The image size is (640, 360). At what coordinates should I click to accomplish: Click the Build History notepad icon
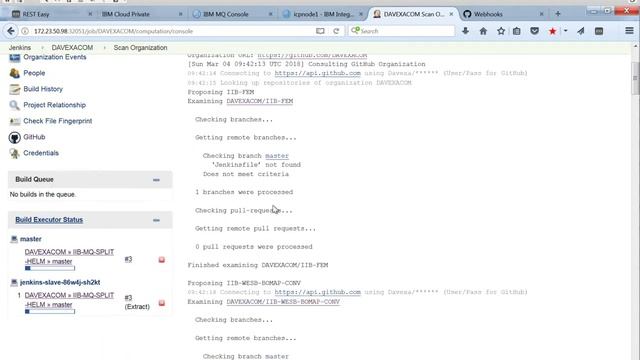tap(15, 89)
